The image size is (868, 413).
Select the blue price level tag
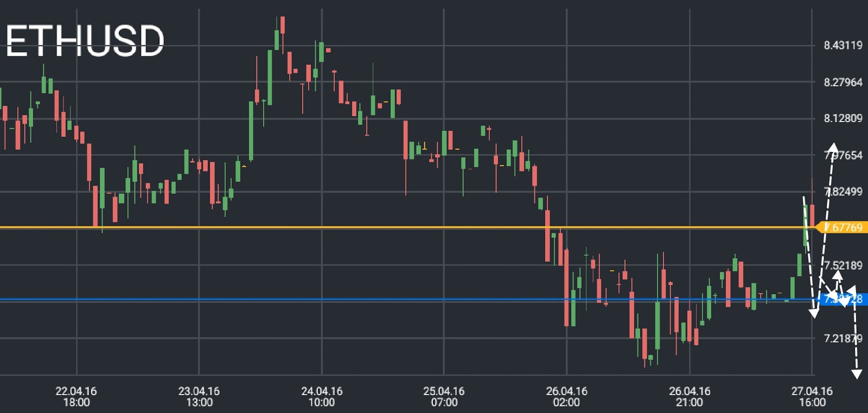[843, 299]
